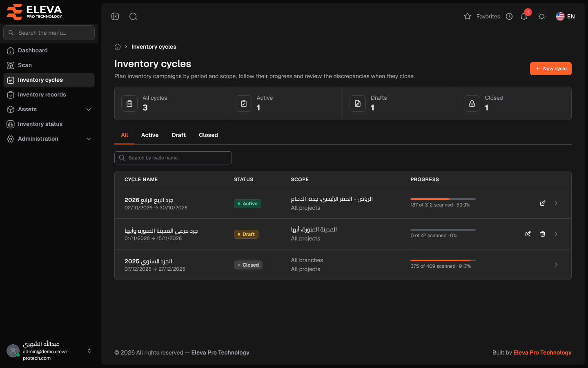Open the EN language selector

pos(565,16)
